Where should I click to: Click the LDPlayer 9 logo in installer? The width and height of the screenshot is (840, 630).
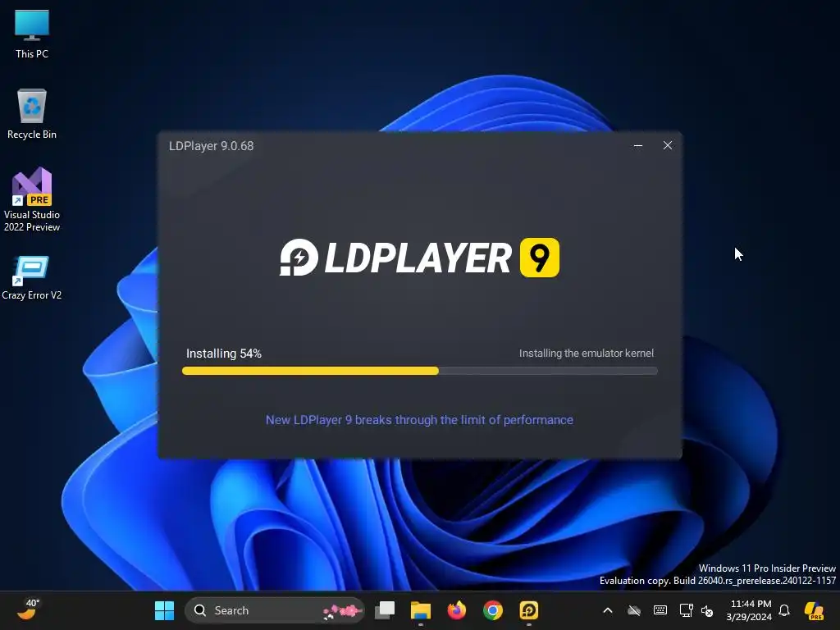point(419,258)
